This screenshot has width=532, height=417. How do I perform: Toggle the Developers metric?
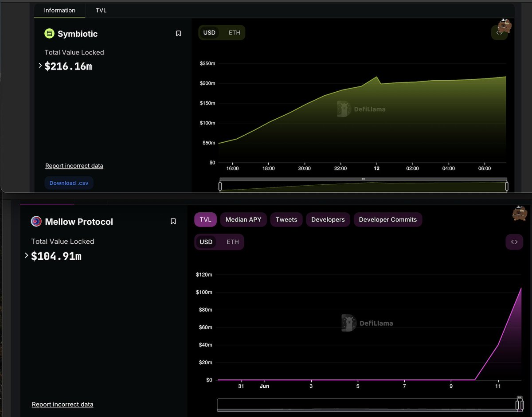coord(328,219)
